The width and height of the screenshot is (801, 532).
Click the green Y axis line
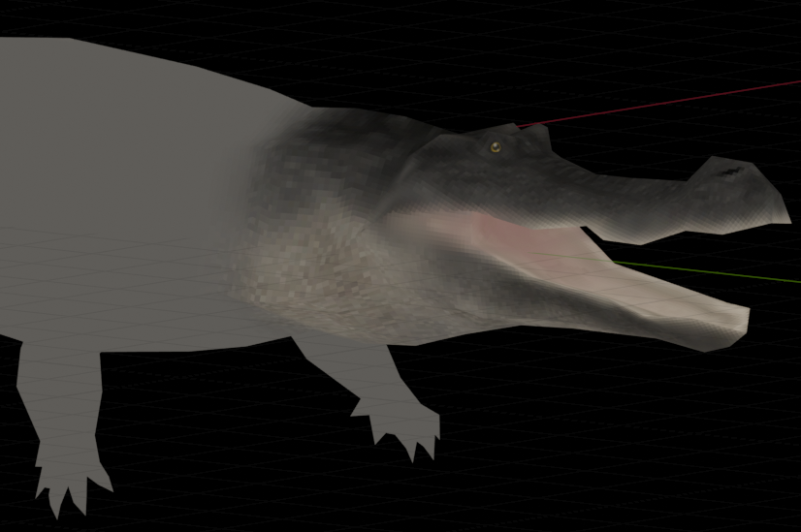[x=707, y=271]
